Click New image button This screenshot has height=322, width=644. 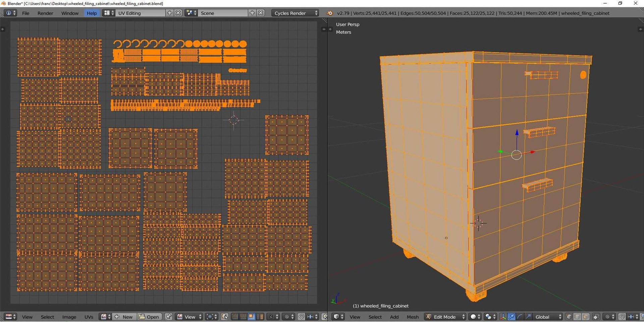[124, 317]
